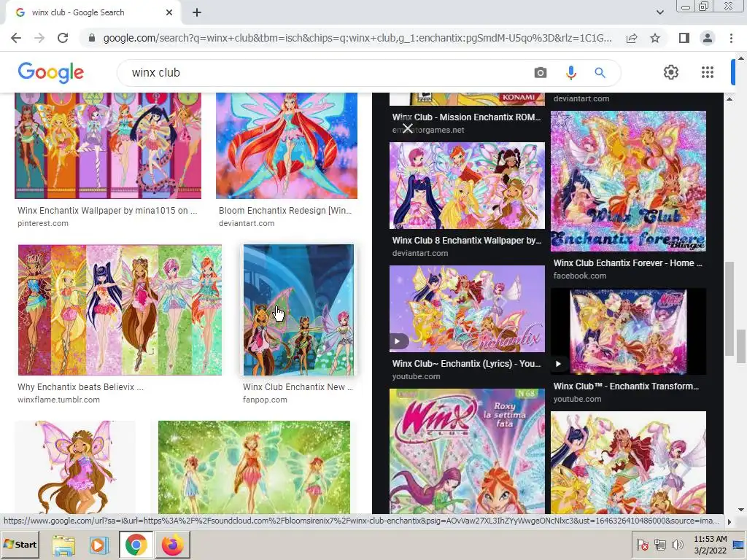Launch media player from taskbar

pyautogui.click(x=98, y=545)
